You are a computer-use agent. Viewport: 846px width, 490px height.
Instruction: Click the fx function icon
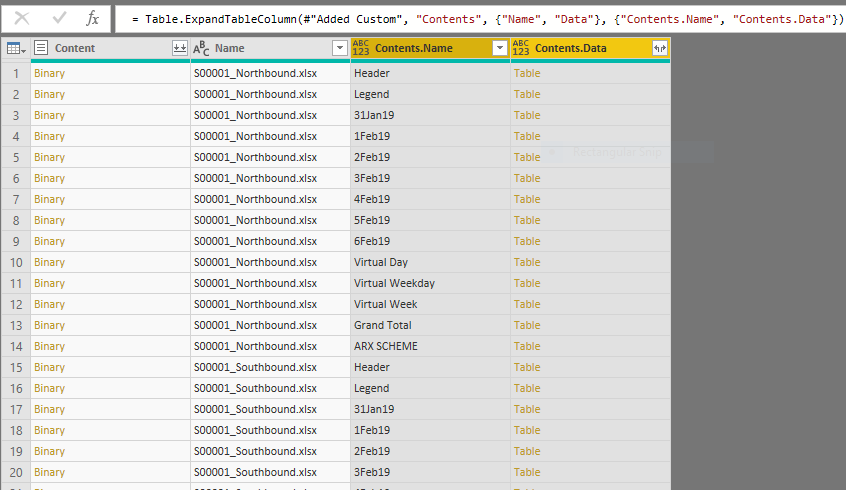[x=93, y=19]
